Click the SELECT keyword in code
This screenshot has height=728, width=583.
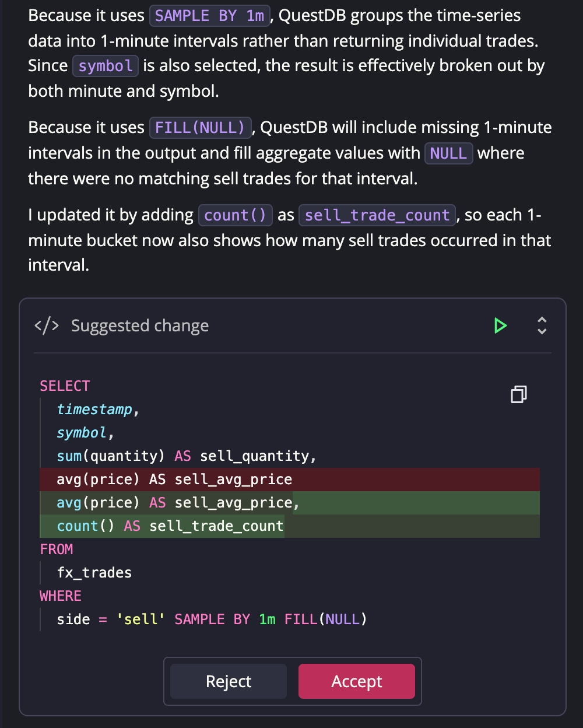pyautogui.click(x=65, y=386)
